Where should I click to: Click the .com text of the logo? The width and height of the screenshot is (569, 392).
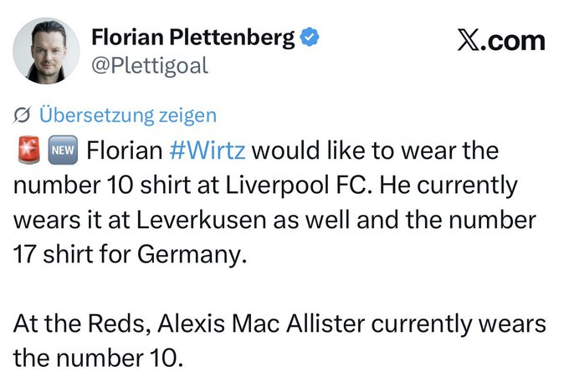[x=515, y=41]
